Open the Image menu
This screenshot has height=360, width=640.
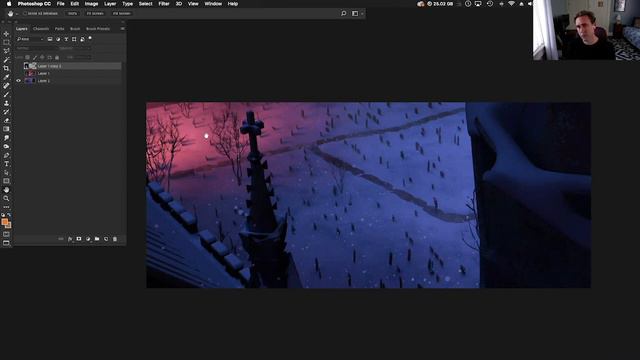pyautogui.click(x=91, y=4)
